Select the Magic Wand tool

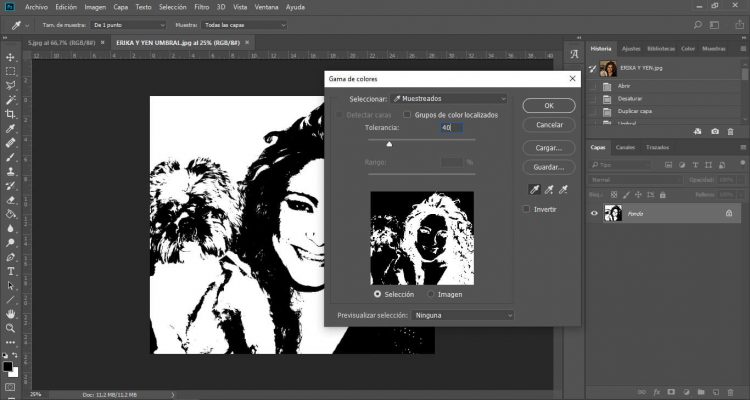coord(10,100)
